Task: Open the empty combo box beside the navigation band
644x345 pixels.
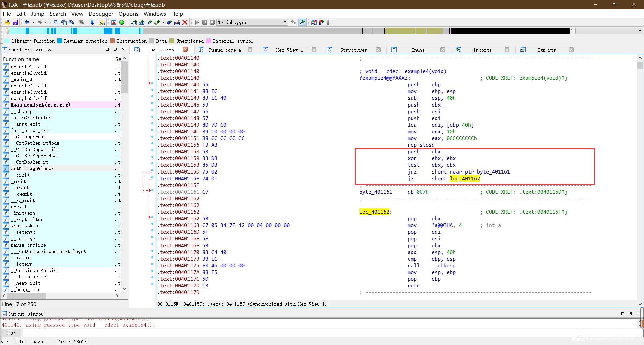Action: coord(609,31)
